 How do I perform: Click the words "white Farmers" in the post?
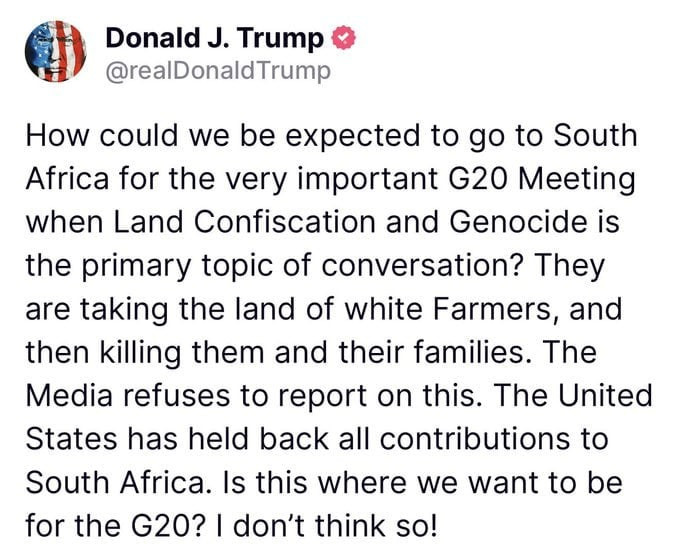(x=477, y=311)
